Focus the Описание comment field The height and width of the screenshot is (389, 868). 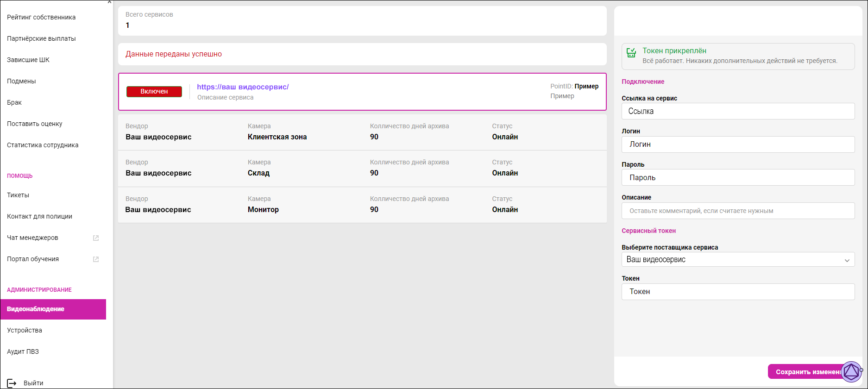(x=738, y=211)
